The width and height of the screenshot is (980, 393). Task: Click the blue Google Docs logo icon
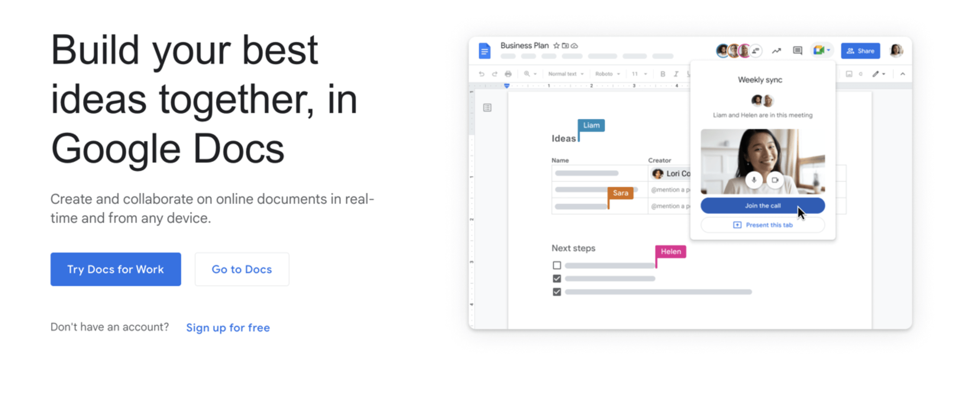point(484,51)
